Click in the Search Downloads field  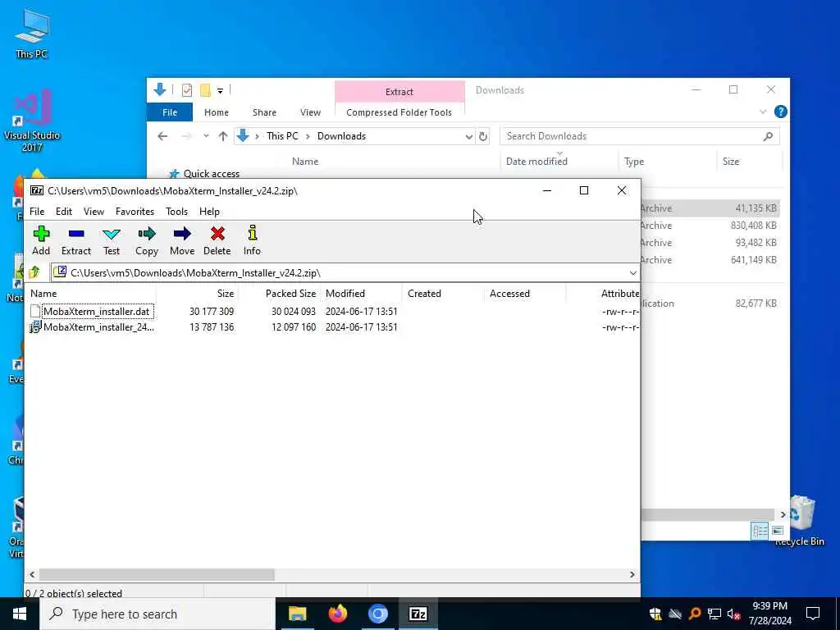pos(639,136)
